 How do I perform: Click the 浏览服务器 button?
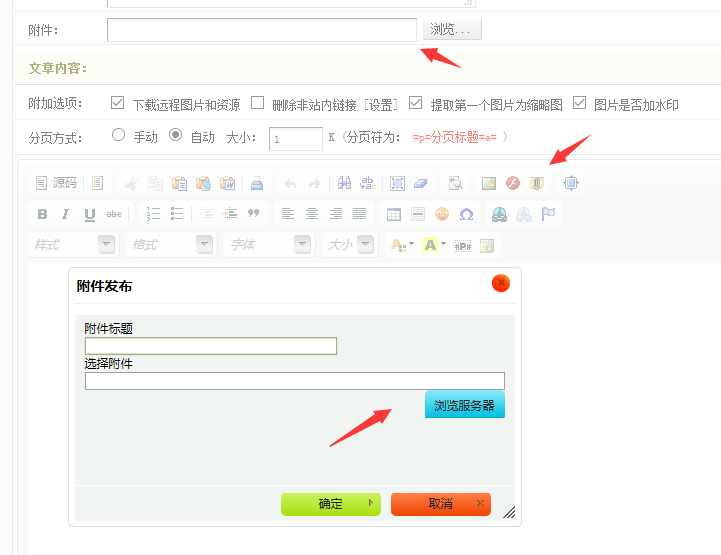pos(464,405)
